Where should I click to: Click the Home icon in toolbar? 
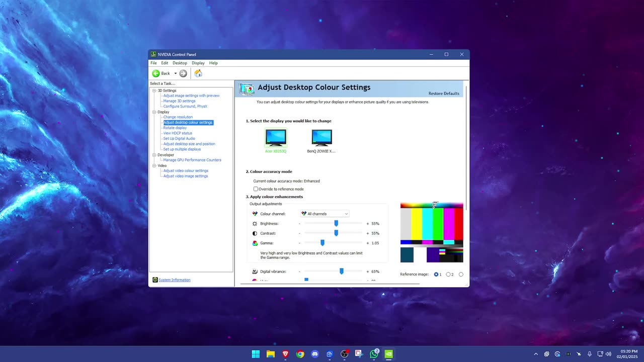pos(198,73)
